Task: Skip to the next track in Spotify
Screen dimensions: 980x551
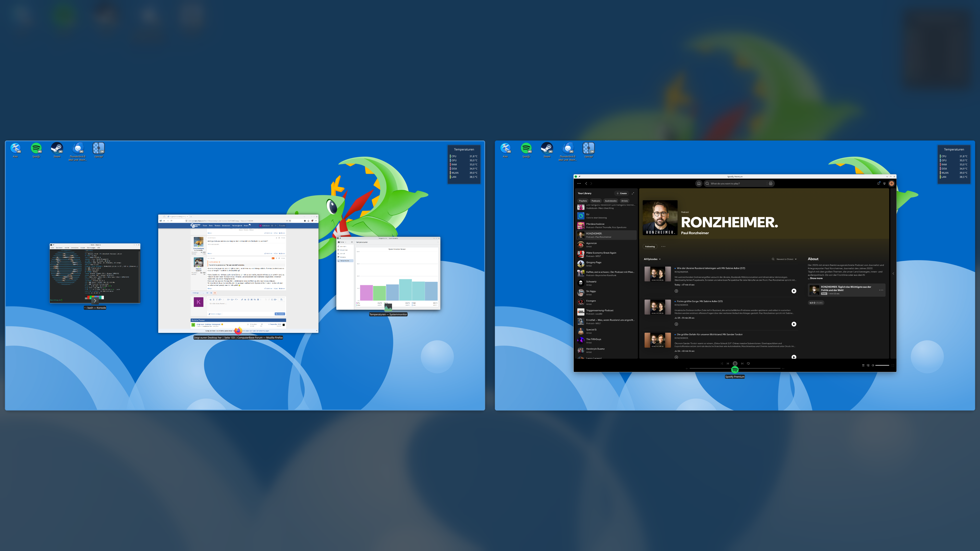Action: [x=742, y=364]
